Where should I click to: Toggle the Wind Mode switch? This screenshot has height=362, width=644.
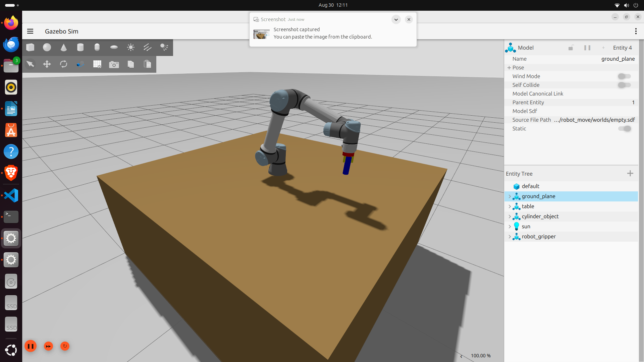pos(624,76)
